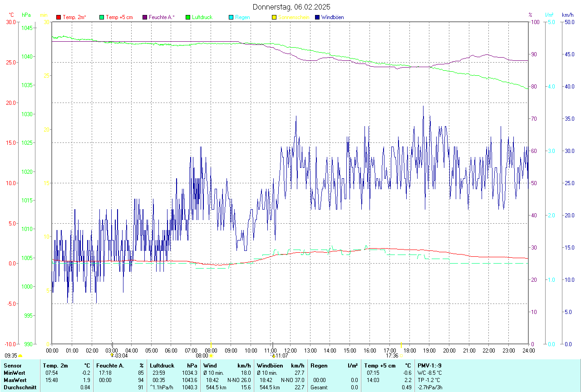581x392 pixels.
Task: Select the 'Temp +5 cm' legend label
Action: (119, 17)
